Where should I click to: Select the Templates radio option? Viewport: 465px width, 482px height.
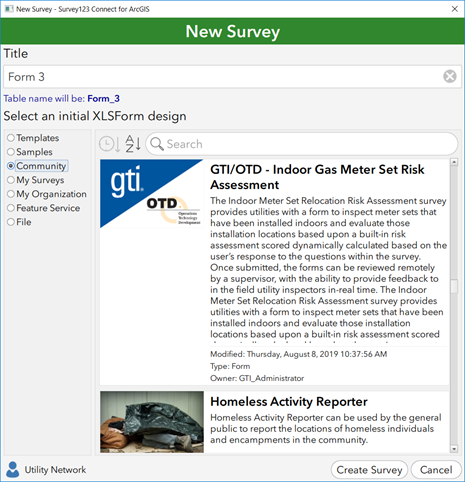click(x=33, y=138)
